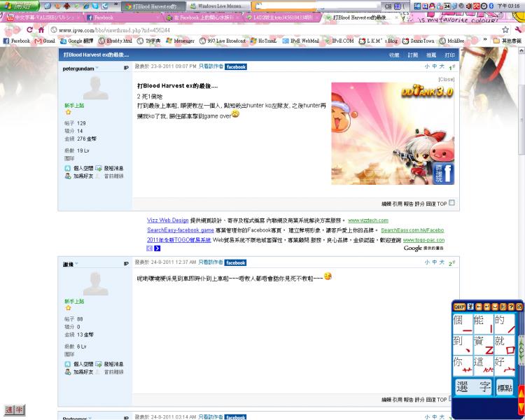Close the 打Blood Harvest ex tab

pyautogui.click(x=398, y=17)
